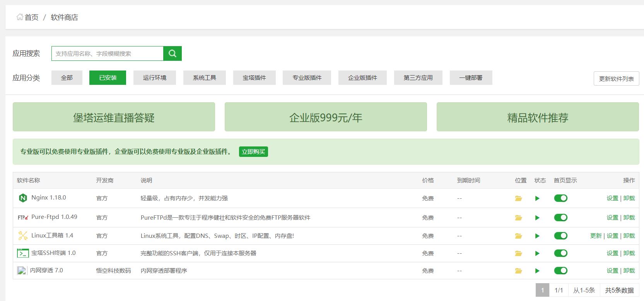Screen dimensions: 644x301
Task: Open the Nginx install folder icon
Action: click(518, 198)
